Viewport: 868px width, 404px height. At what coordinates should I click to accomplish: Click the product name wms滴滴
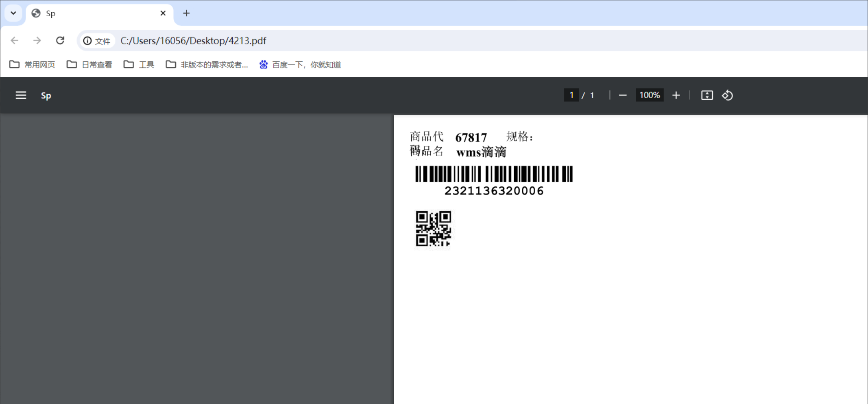coord(481,152)
